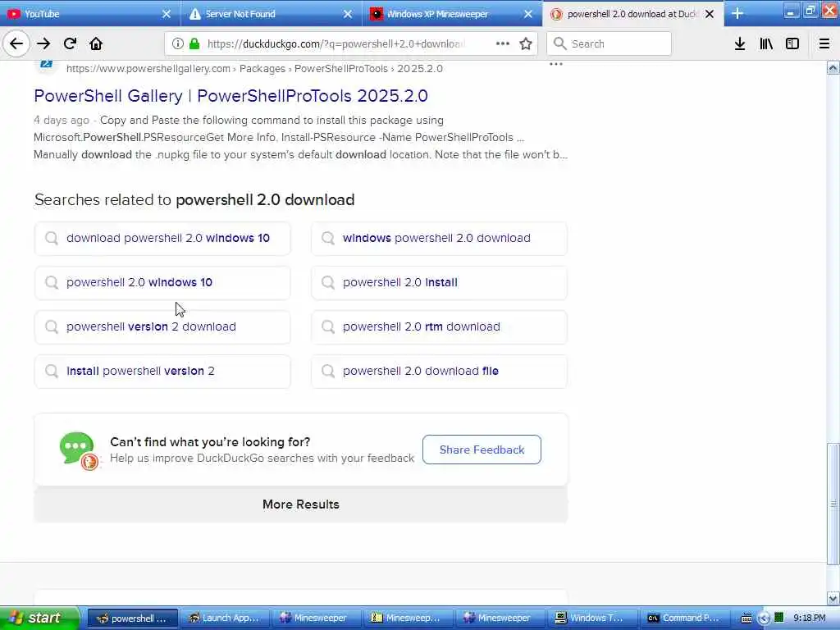Click the browser Search box

609,43
